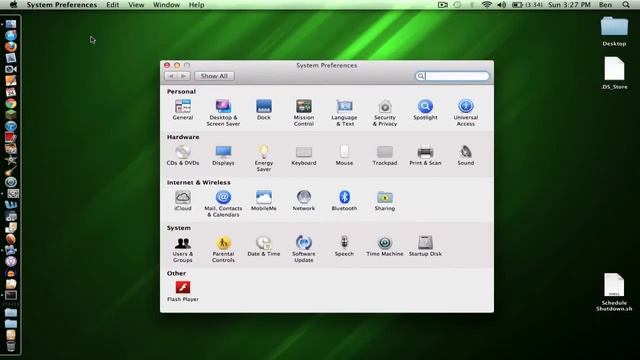
Task: Open Security & Privacy preferences
Action: [x=384, y=112]
